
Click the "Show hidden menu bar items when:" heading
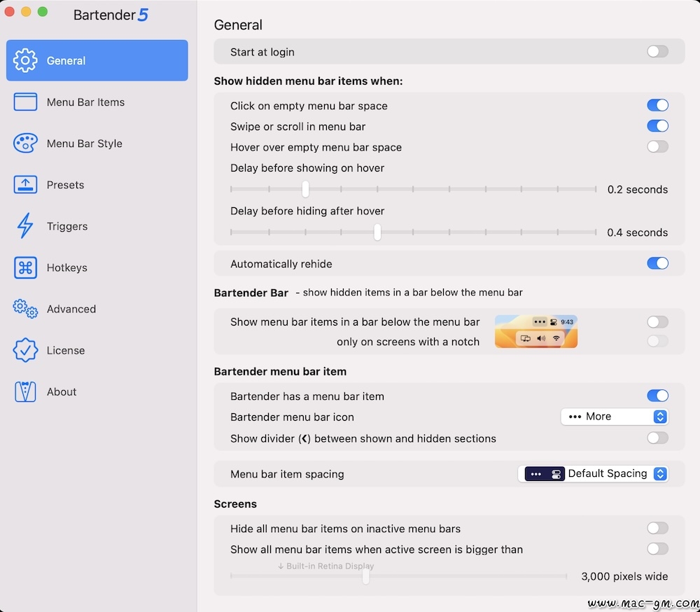point(308,81)
